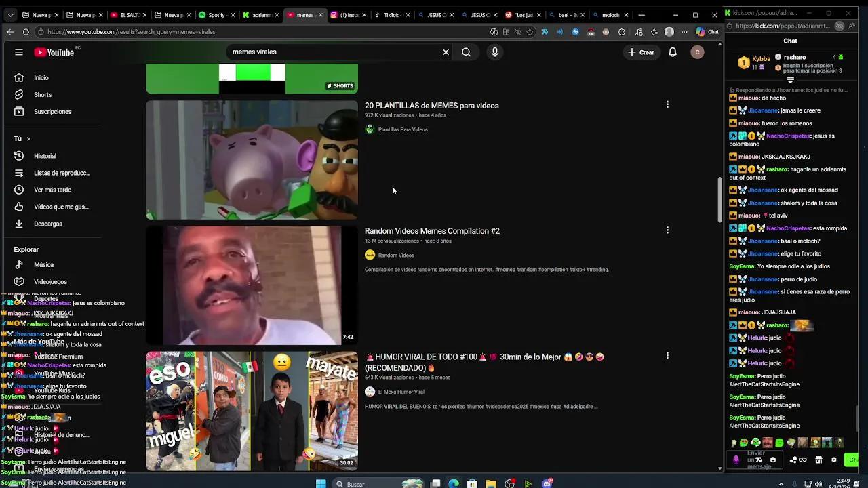This screenshot has height=488, width=868.
Task: Click the Crear button
Action: click(641, 52)
